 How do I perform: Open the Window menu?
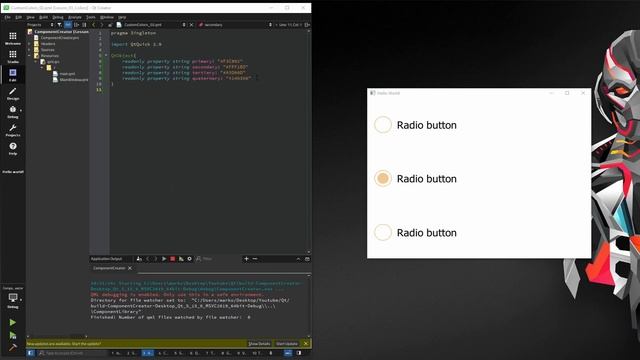pos(107,17)
